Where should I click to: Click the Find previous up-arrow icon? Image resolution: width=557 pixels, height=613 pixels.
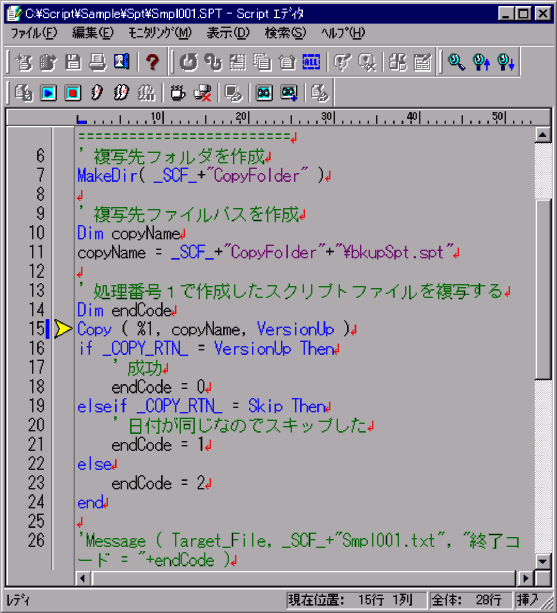[481, 62]
